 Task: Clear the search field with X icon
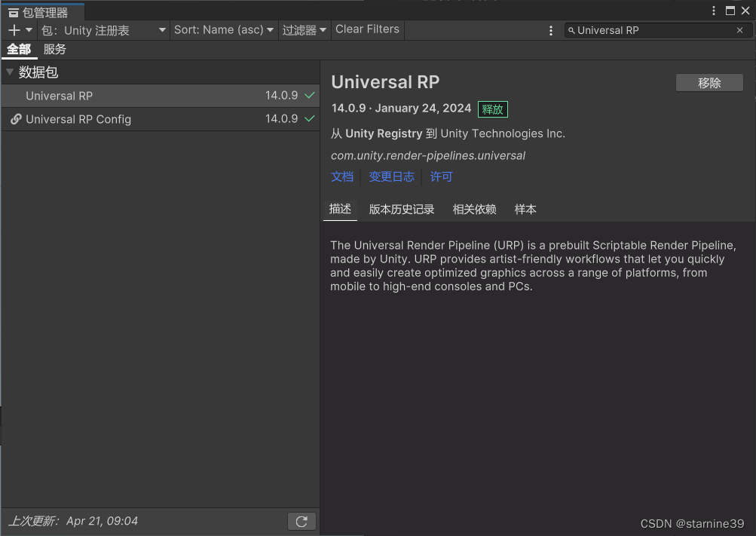pyautogui.click(x=739, y=30)
